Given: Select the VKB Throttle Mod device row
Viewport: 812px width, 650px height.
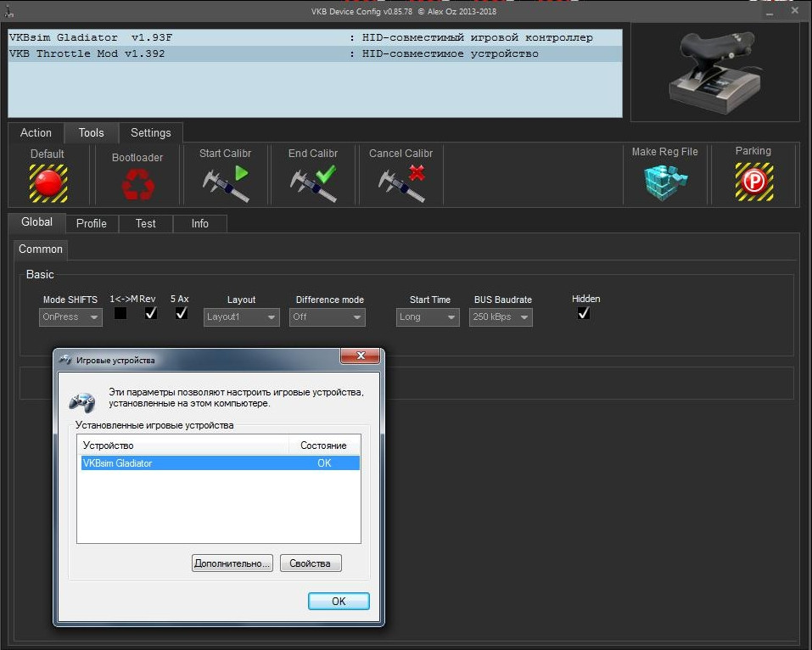Looking at the screenshot, I should tap(315, 53).
